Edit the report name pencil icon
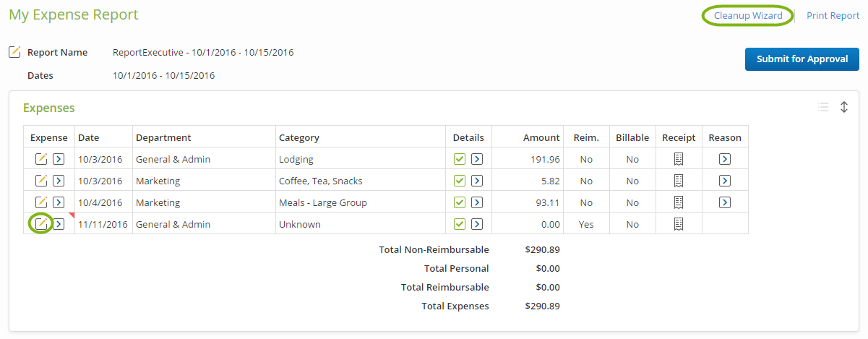Screen dimensions: 868x339 [x=14, y=52]
